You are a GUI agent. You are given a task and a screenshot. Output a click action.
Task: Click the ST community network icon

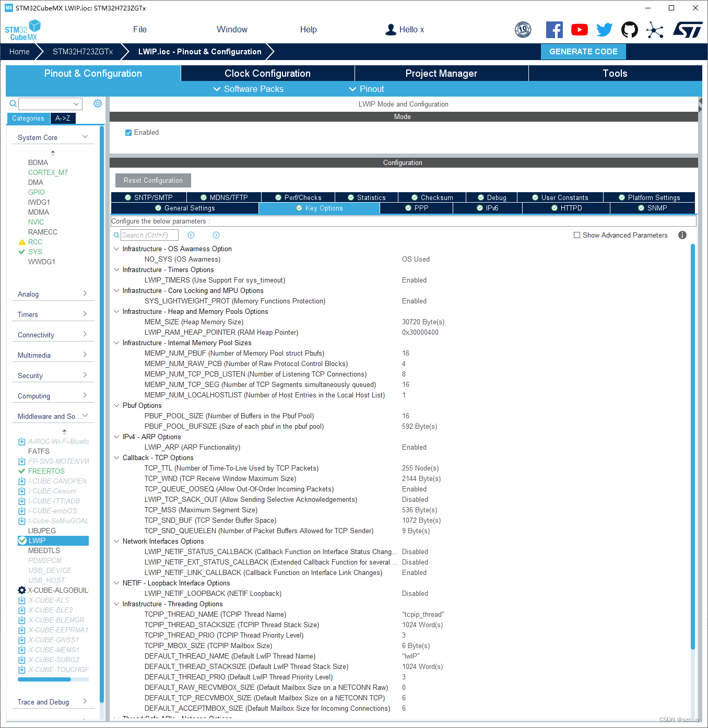(655, 30)
